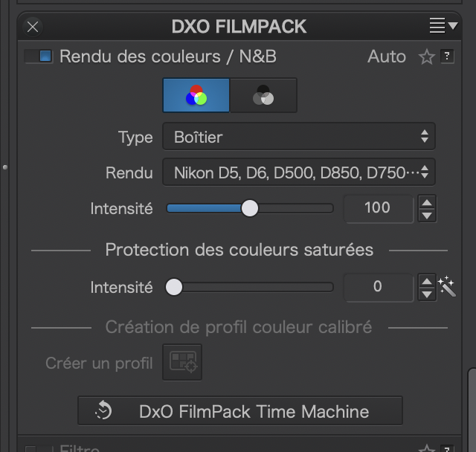Click the panel's vertical scrollbar
Viewport: 476px width, 452px height.
pyautogui.click(x=472, y=410)
